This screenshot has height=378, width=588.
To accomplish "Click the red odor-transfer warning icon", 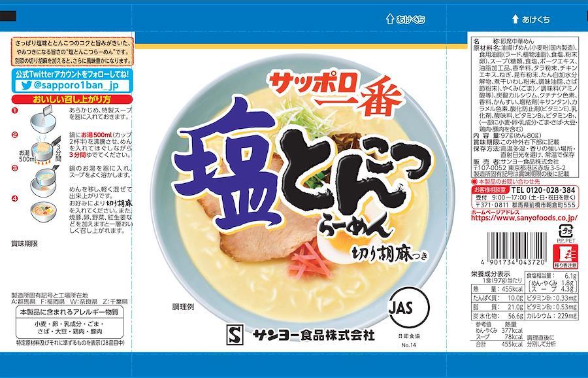I will (566, 256).
